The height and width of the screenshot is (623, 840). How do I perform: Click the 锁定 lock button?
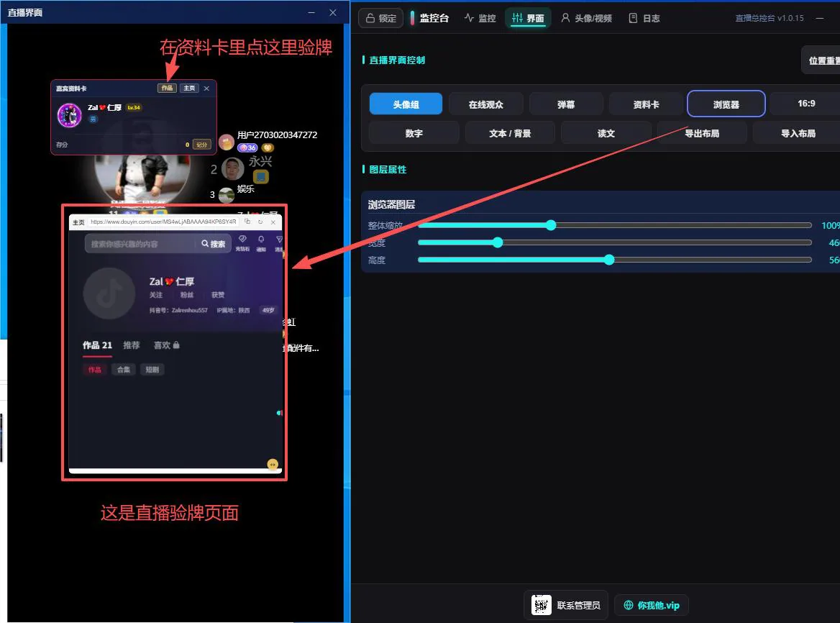[x=381, y=18]
